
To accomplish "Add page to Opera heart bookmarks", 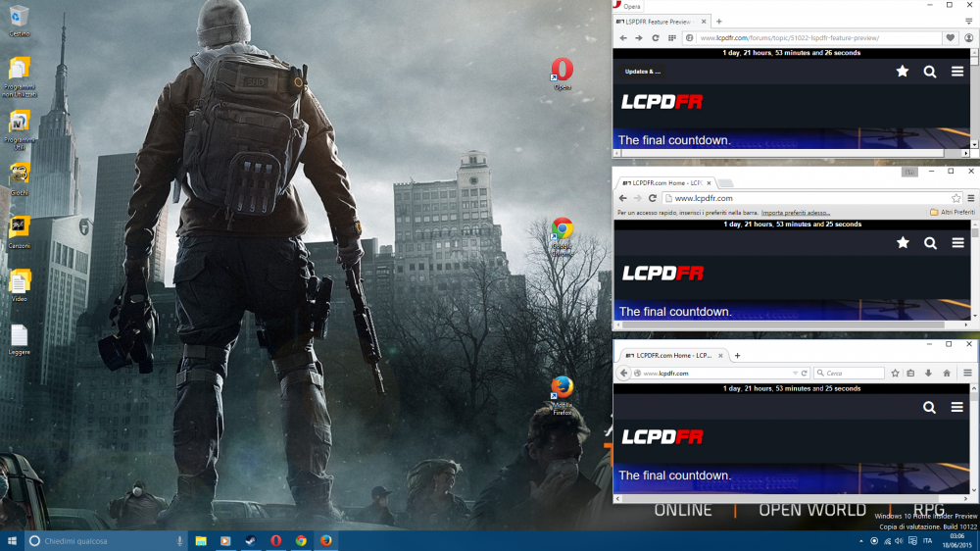I will [950, 38].
